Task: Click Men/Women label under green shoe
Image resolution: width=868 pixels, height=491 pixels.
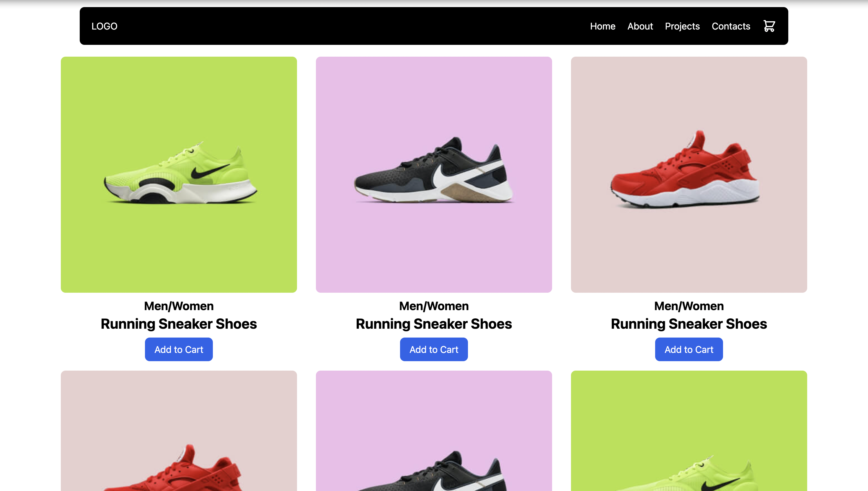Action: coord(179,306)
